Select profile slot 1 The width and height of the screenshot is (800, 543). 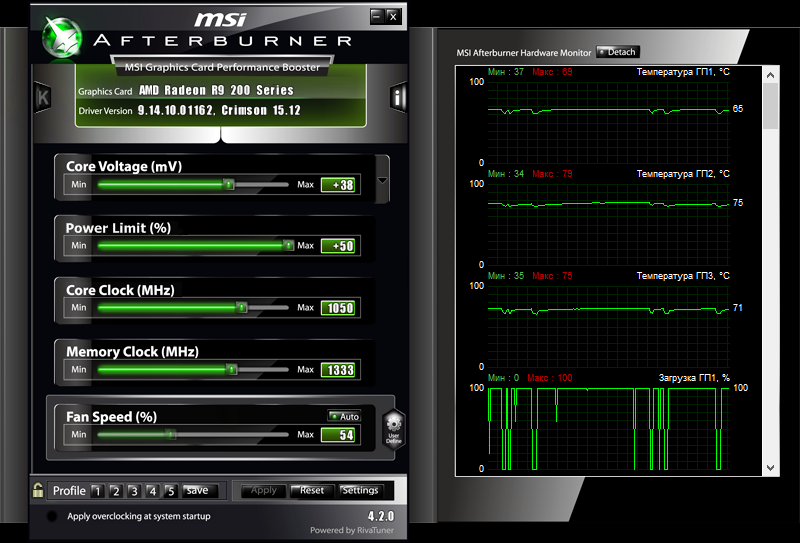pos(97,491)
